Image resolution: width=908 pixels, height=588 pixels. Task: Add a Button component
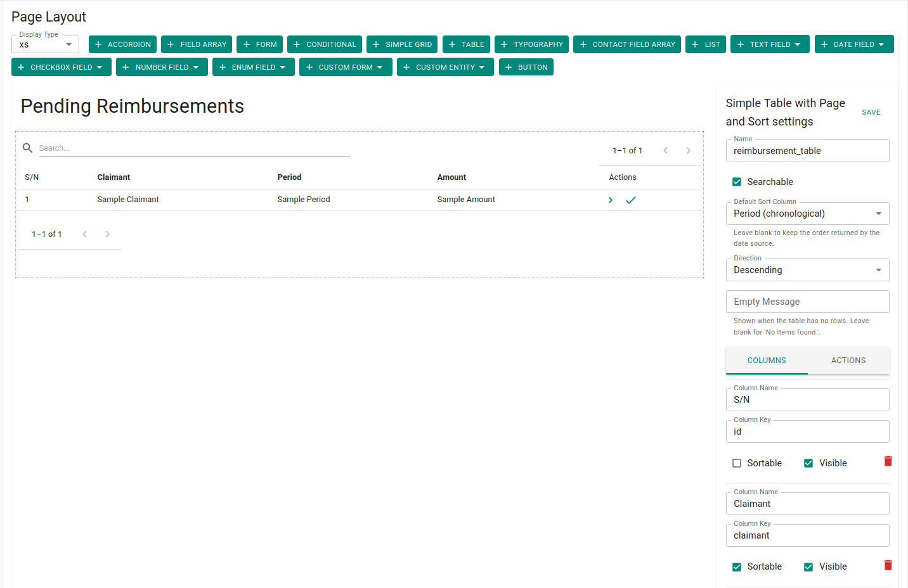point(526,67)
